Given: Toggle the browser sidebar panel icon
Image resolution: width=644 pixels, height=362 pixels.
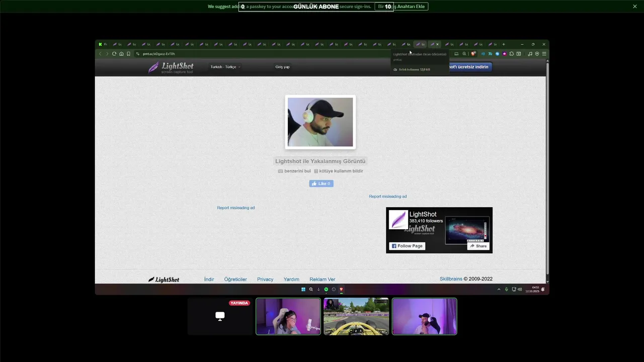Looking at the screenshot, I should [519, 54].
